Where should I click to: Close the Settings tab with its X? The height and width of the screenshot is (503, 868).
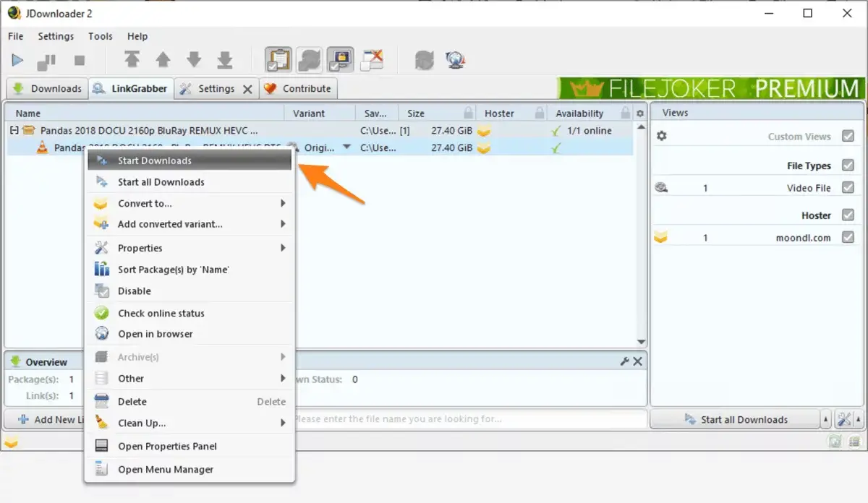click(x=247, y=90)
